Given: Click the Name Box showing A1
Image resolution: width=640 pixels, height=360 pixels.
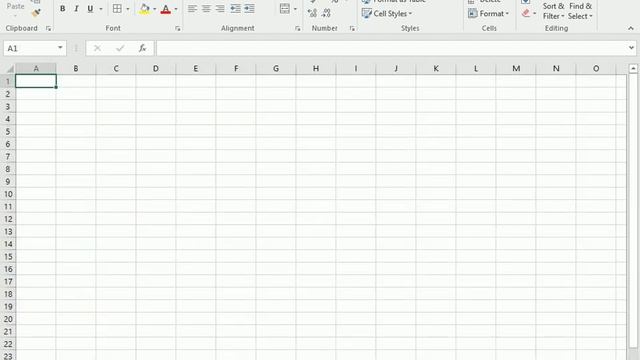Looking at the screenshot, I should (29, 48).
